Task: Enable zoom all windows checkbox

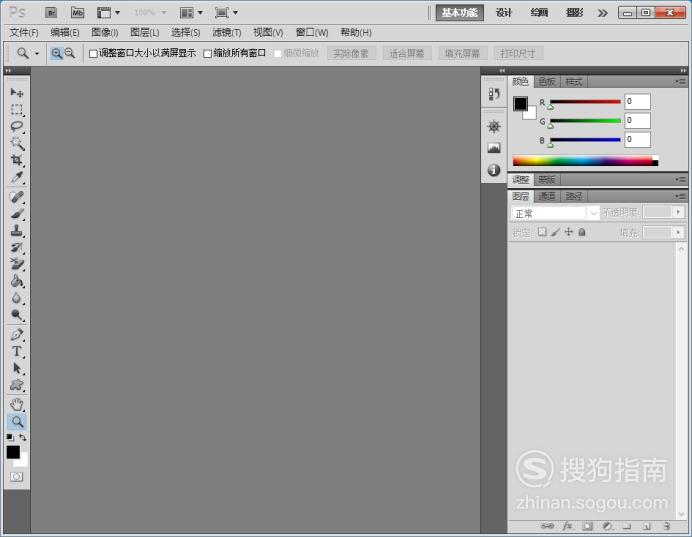Action: 207,54
